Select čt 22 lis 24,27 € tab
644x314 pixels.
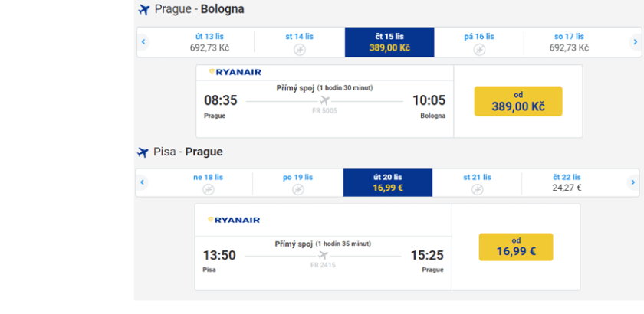pos(567,182)
